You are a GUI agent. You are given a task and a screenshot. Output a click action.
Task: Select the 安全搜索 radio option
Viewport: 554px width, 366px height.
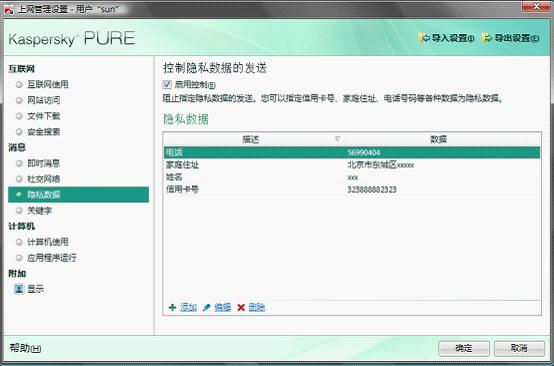19,132
